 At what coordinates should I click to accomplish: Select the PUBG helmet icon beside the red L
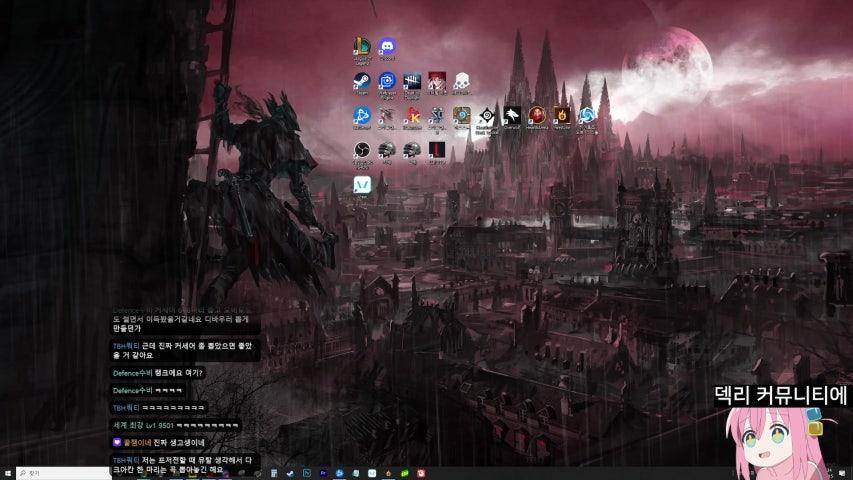pos(412,150)
